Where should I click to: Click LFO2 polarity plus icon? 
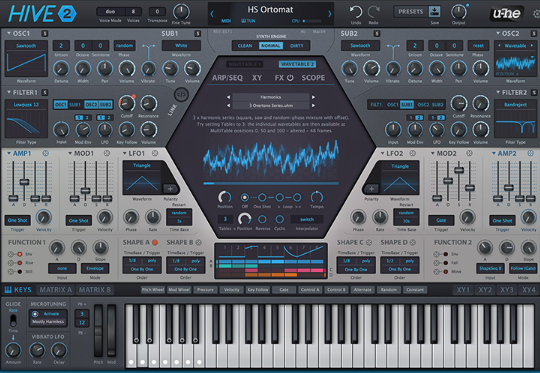coord(371,188)
